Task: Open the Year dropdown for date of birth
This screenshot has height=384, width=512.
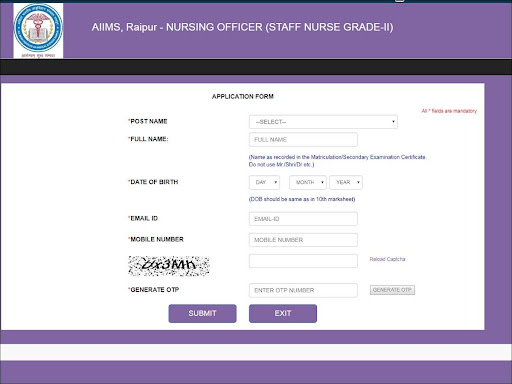Action: (346, 182)
